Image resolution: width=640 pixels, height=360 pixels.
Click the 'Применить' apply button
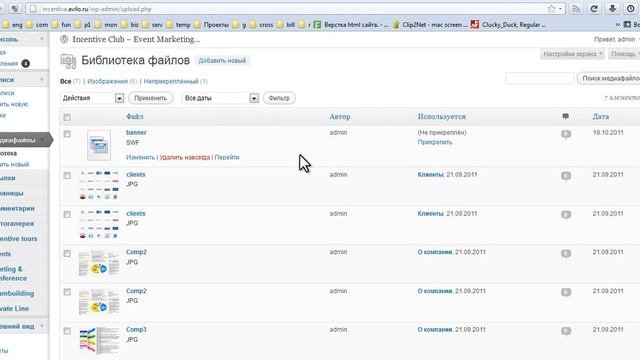pos(151,98)
